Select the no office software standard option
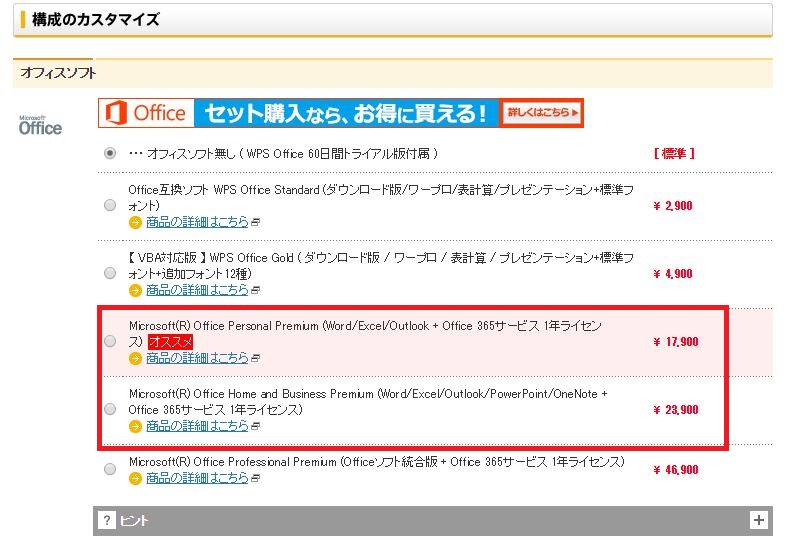The width and height of the screenshot is (786, 554). [110, 153]
